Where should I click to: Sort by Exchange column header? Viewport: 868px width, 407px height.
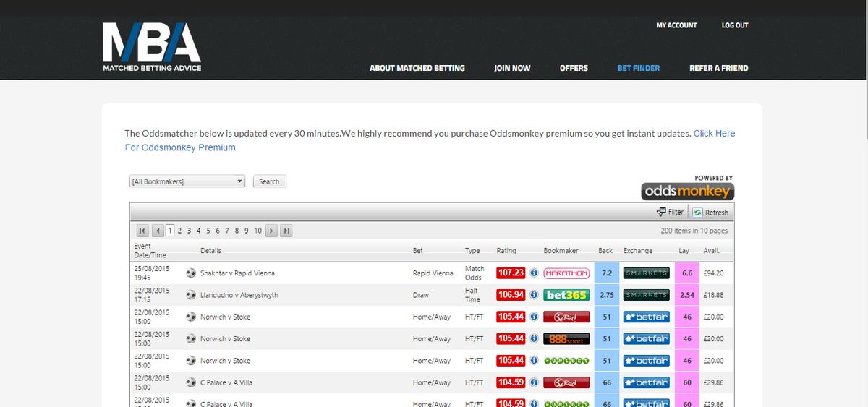click(x=638, y=251)
